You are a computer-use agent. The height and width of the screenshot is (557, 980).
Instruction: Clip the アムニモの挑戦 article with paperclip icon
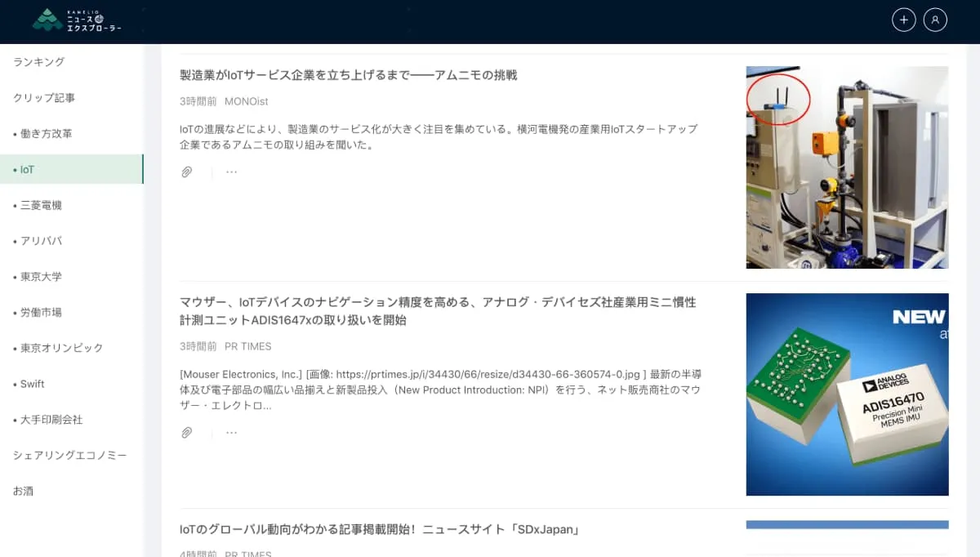click(x=187, y=172)
